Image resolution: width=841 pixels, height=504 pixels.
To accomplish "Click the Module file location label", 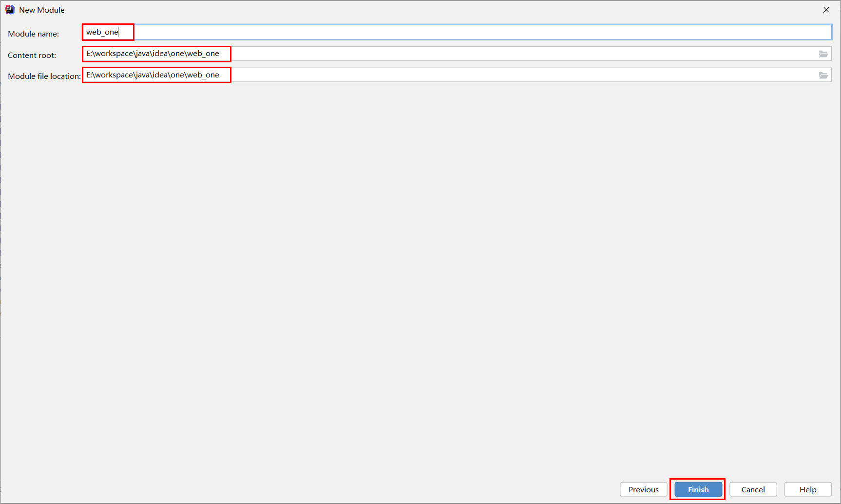I will [x=44, y=76].
